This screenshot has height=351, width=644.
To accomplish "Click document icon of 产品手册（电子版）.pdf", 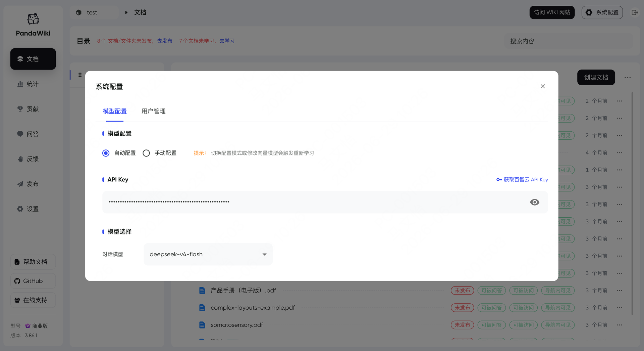I will pos(202,291).
